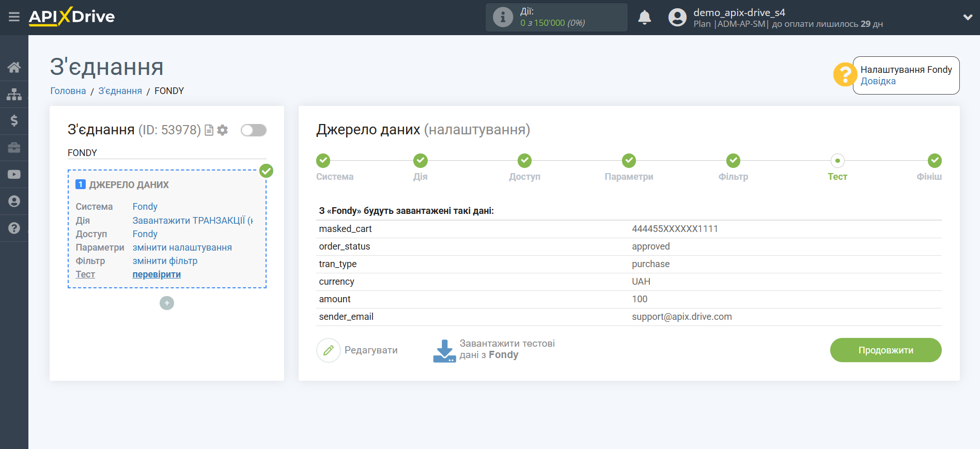The image size is (980, 449).
Task: Click the ApiX-Drive logo
Action: pyautogui.click(x=72, y=17)
